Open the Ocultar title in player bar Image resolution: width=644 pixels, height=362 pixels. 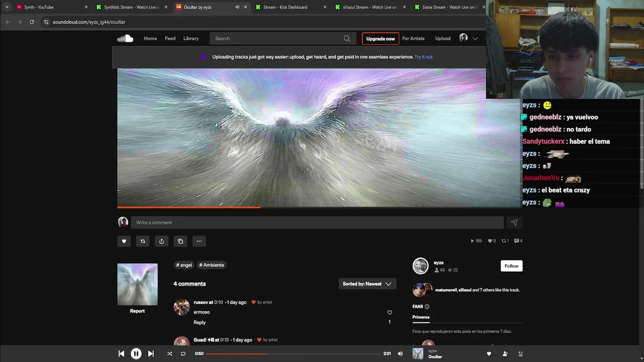tap(435, 357)
